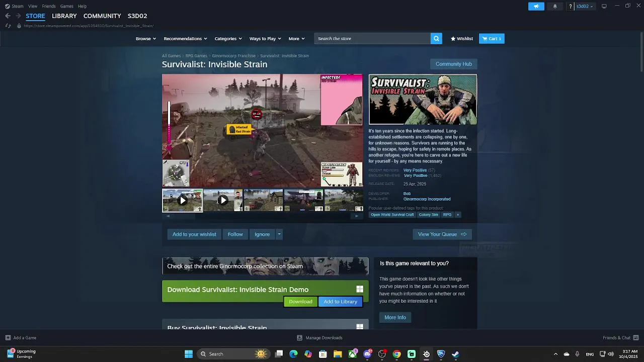Open the Friends menu
Screen dimensions: 644x362
coord(49,6)
